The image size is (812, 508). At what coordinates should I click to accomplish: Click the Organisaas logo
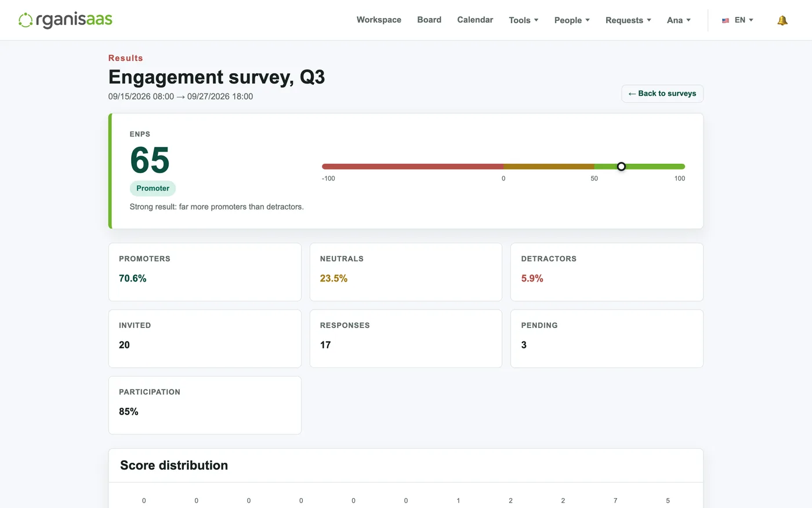click(66, 20)
